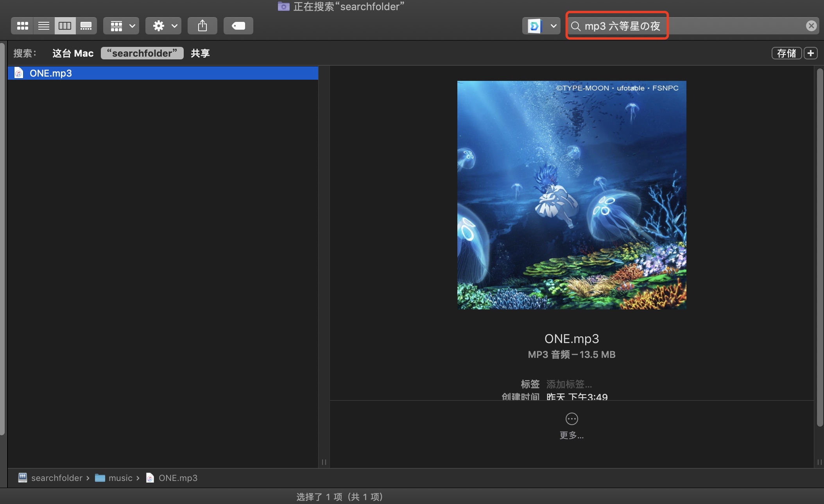Open the blue D app toolbar dropdown
824x504 pixels.
541,26
